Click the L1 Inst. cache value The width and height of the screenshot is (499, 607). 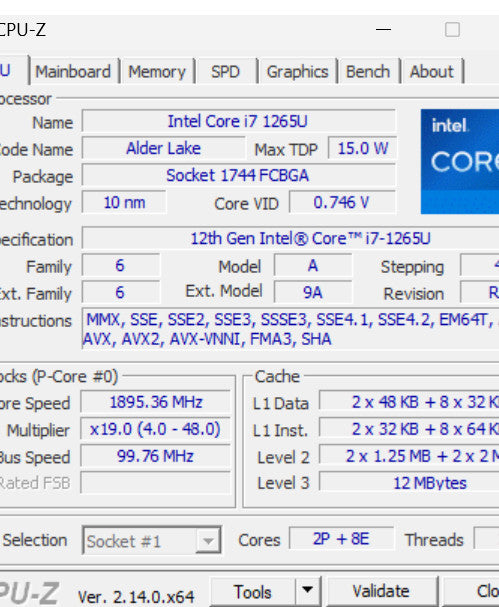[x=409, y=429]
